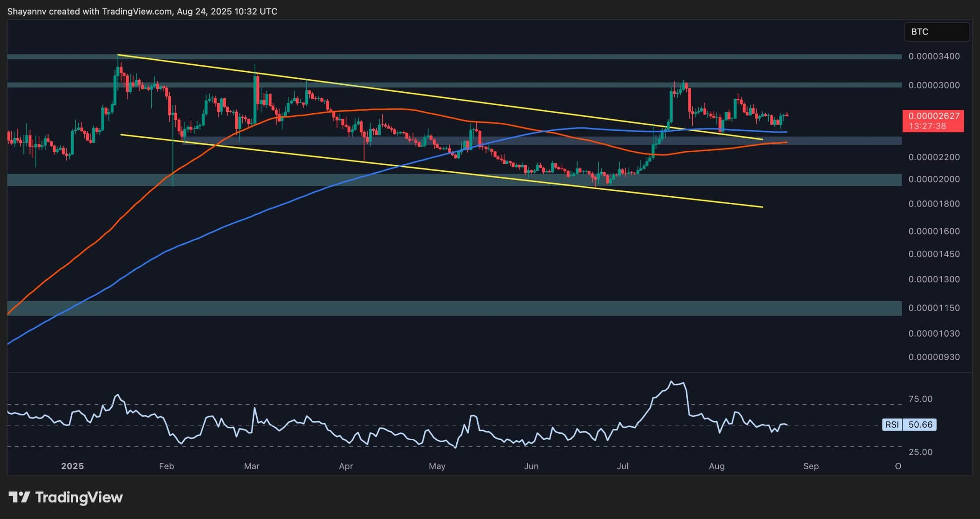
Task: Click the 0.00000930 lowest price label
Action: click(934, 357)
